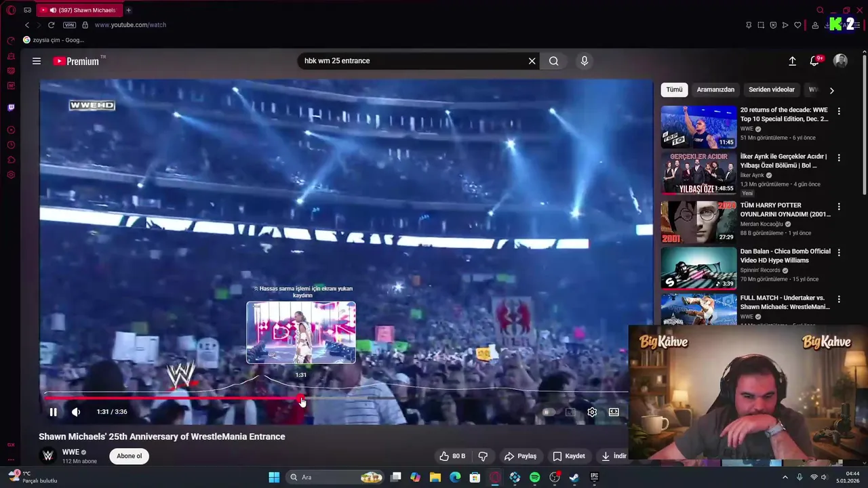Switch to theater mode view
The height and width of the screenshot is (488, 868).
(x=614, y=412)
